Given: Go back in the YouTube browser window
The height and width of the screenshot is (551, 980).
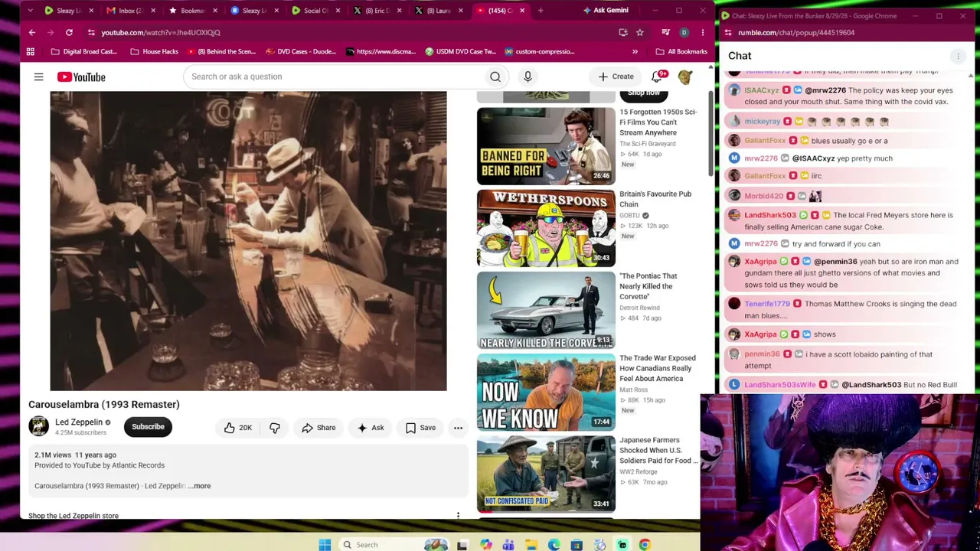Looking at the screenshot, I should (32, 32).
